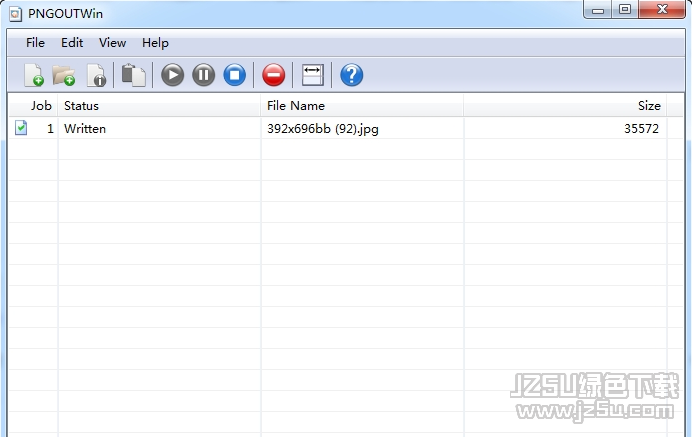Select file name 392x696bb (92).jpg

coord(323,128)
